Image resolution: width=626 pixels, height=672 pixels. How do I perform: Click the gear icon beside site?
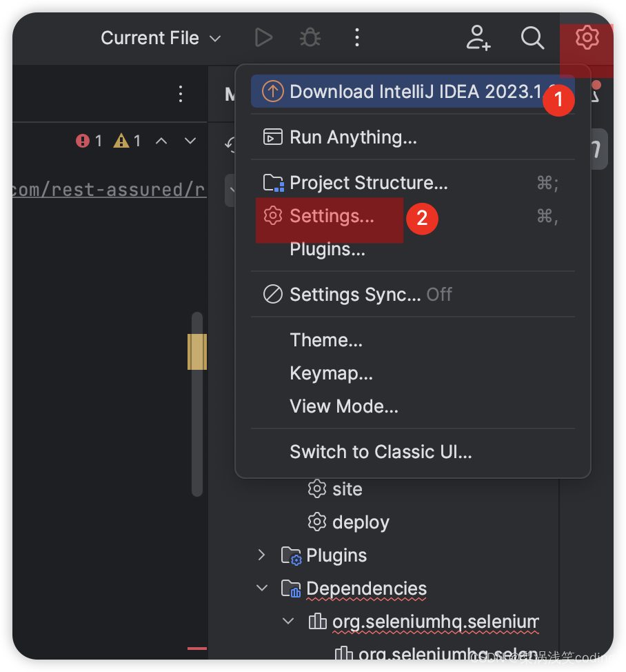pyautogui.click(x=317, y=489)
